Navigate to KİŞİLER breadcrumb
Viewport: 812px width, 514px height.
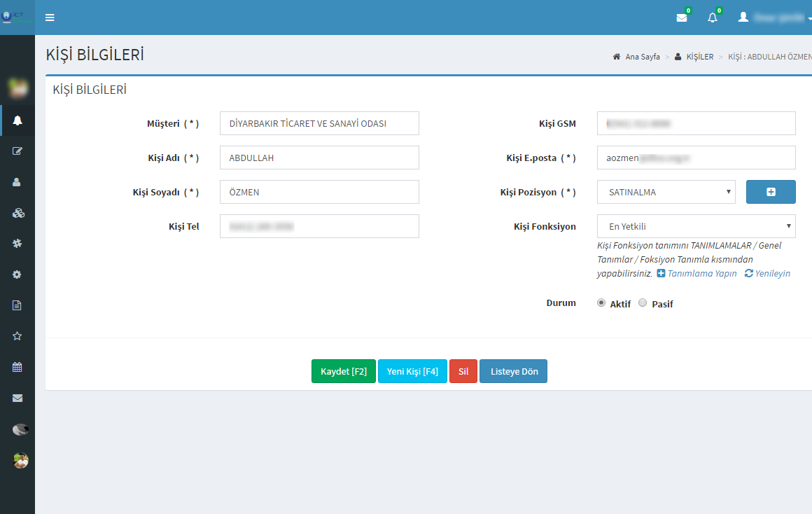(699, 57)
